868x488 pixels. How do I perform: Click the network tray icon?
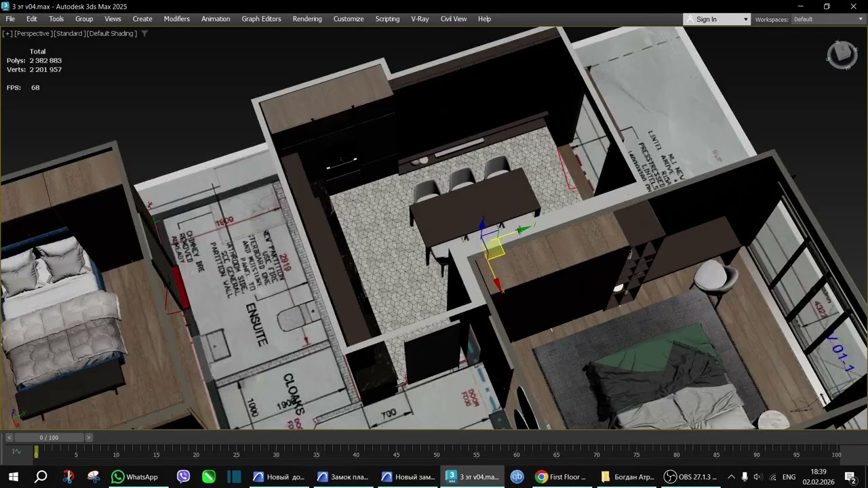click(772, 476)
